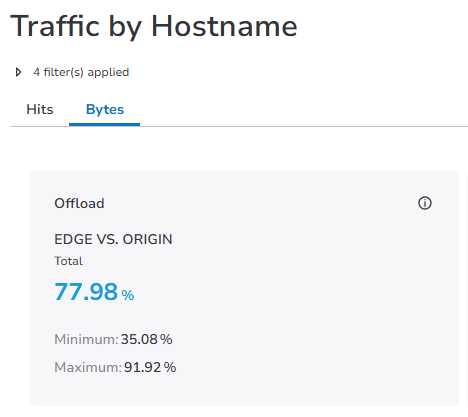Click the Minimum 35.08 % value
Viewport: 468px width, 417px height.
(146, 339)
